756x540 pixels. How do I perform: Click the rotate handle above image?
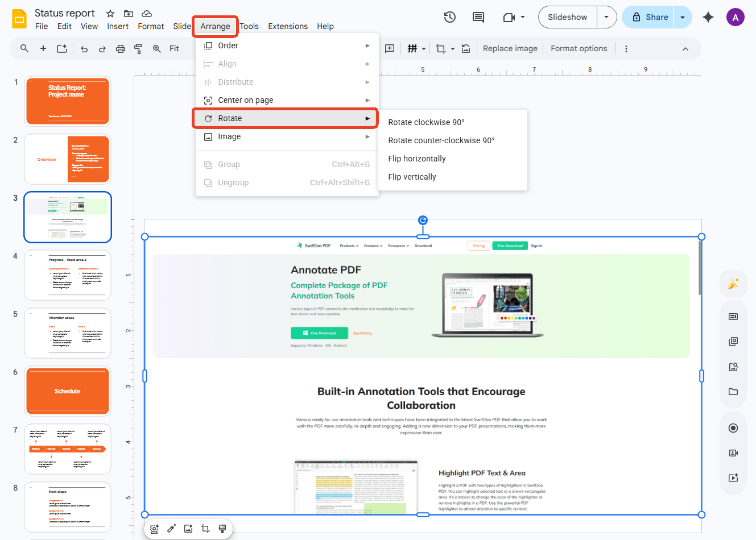point(423,220)
